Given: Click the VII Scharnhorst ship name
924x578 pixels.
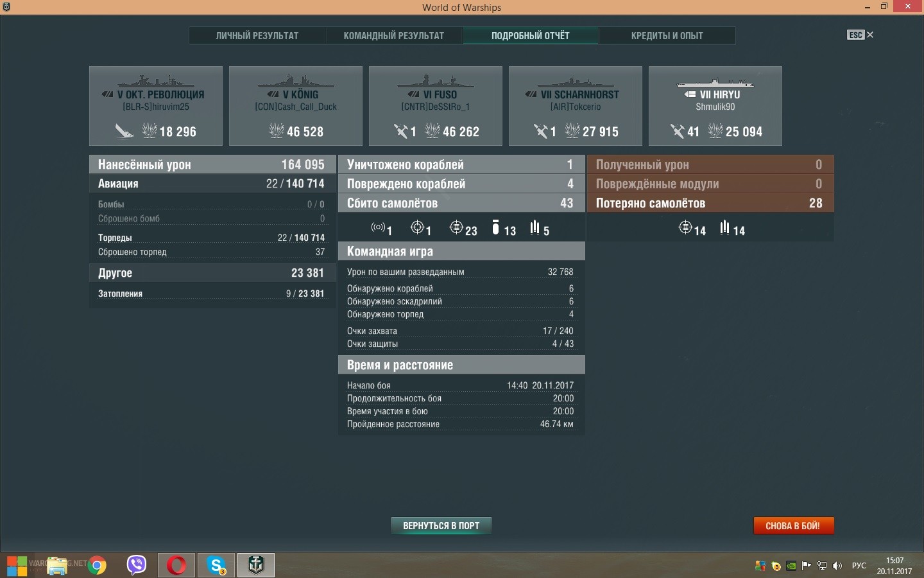Looking at the screenshot, I should 580,94.
